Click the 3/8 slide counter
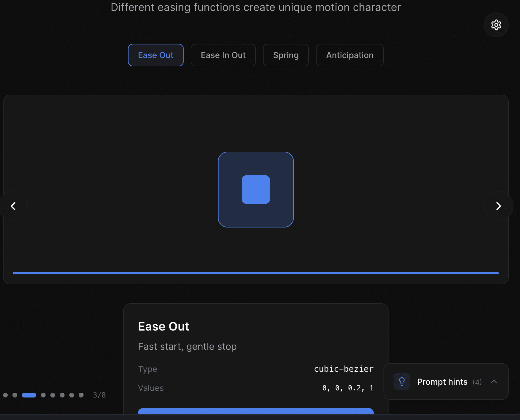The height and width of the screenshot is (420, 520). (x=99, y=395)
